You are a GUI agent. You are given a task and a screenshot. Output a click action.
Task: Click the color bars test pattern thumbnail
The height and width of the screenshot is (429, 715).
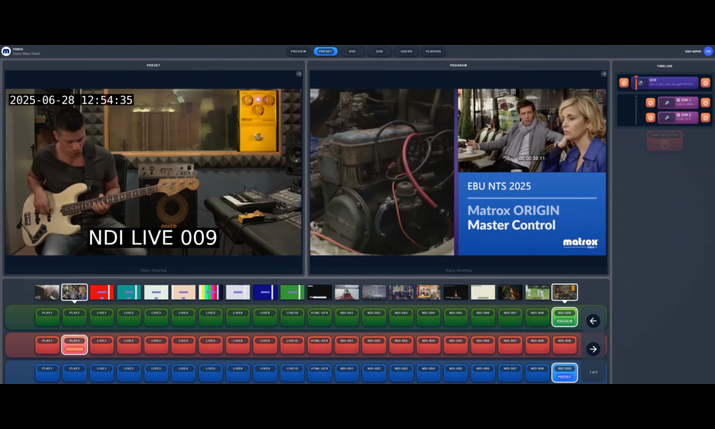tap(211, 292)
